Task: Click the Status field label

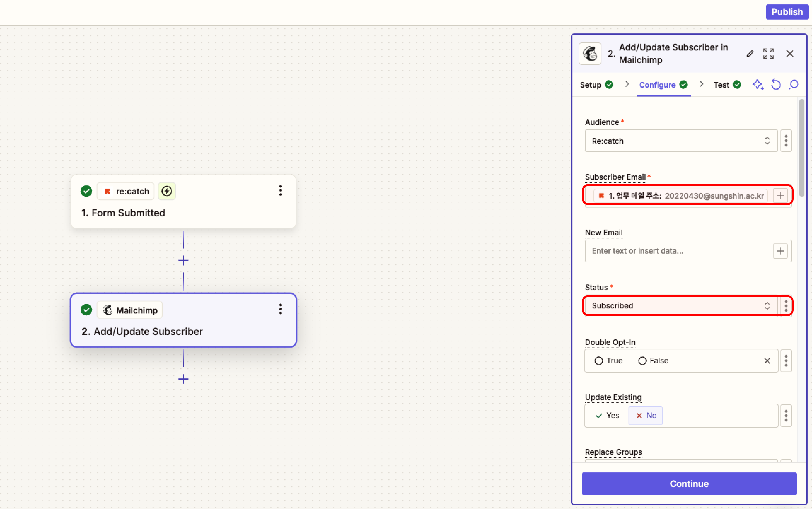Action: coord(596,287)
